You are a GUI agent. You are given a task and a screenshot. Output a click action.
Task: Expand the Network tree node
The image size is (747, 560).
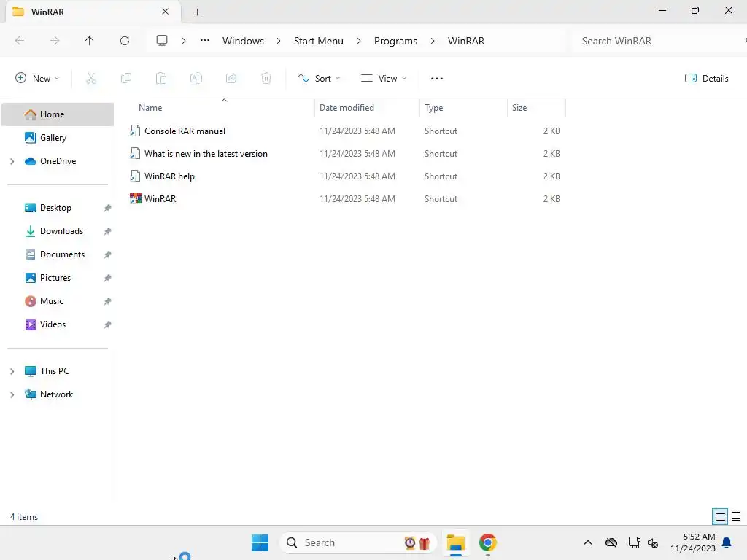(x=12, y=394)
